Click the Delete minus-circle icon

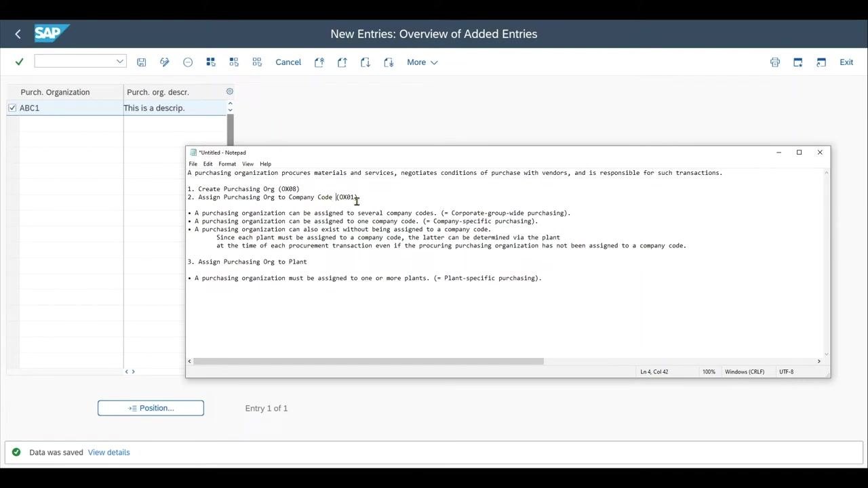(x=188, y=62)
